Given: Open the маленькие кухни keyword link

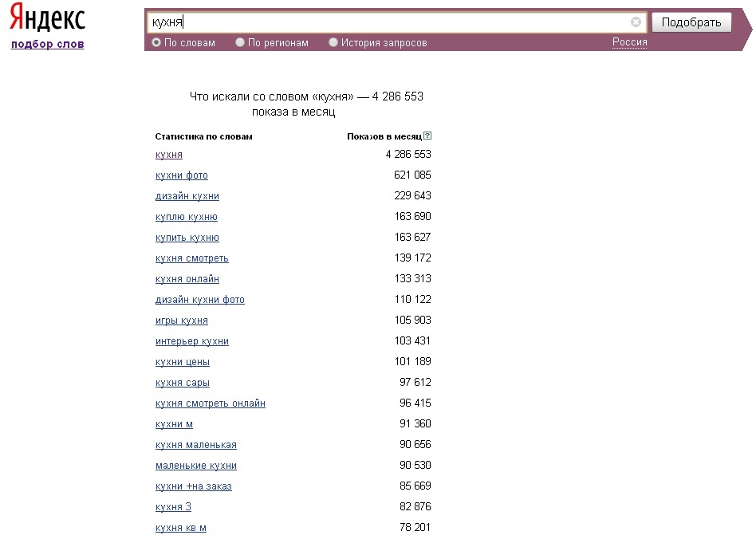Looking at the screenshot, I should point(196,466).
